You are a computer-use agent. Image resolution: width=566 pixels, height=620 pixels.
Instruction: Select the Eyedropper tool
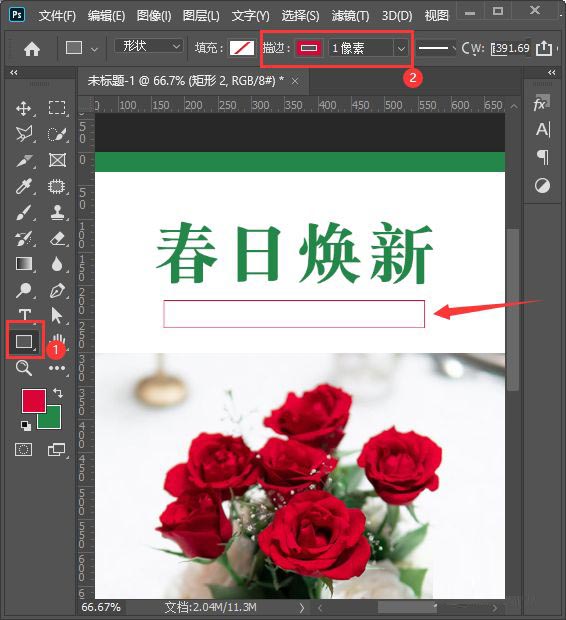click(x=24, y=186)
